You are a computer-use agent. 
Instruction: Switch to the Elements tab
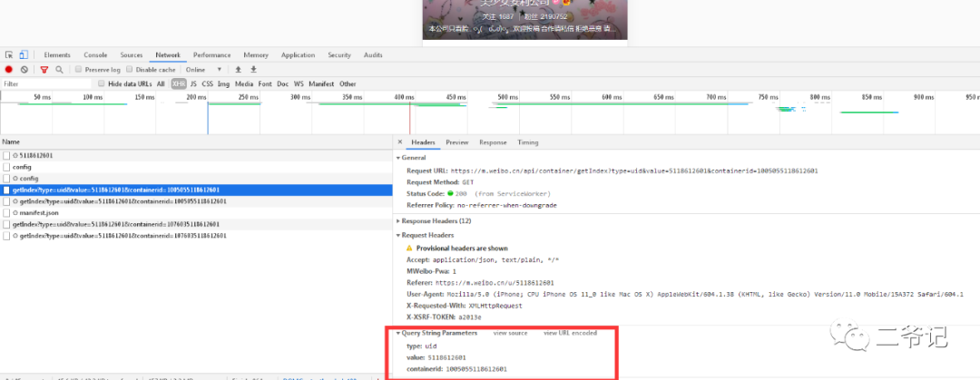coord(57,55)
